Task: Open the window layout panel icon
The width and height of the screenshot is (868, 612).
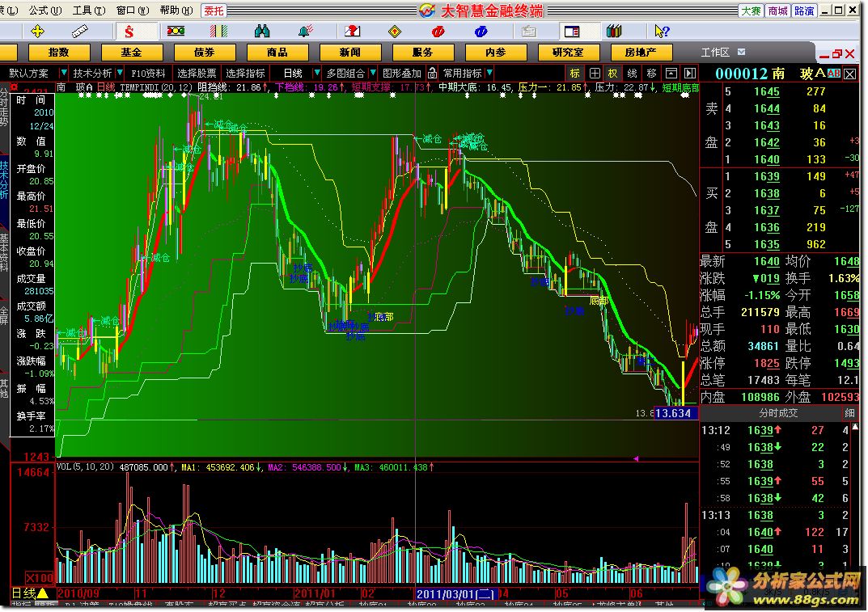Action: tap(572, 31)
